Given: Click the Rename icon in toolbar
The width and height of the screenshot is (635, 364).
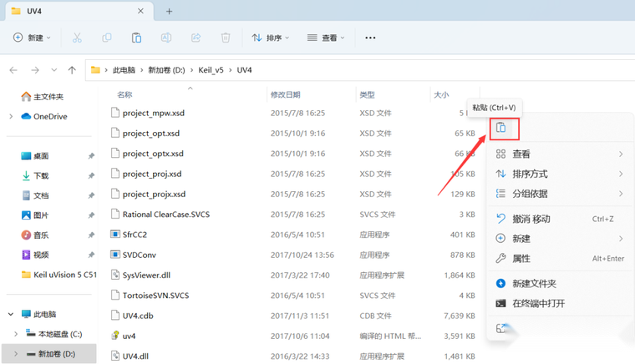Looking at the screenshot, I should (166, 38).
